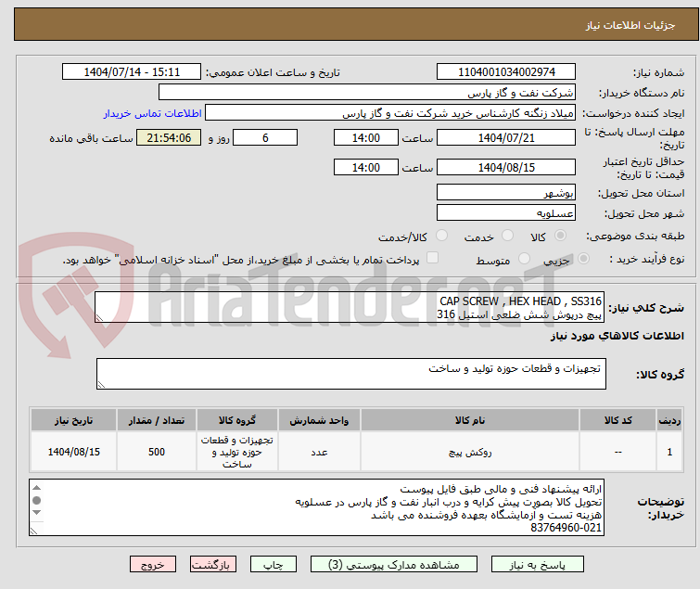700x589 pixels.
Task: Click the جزئیات اطلاعات نیاز header title
Action: coord(630,25)
